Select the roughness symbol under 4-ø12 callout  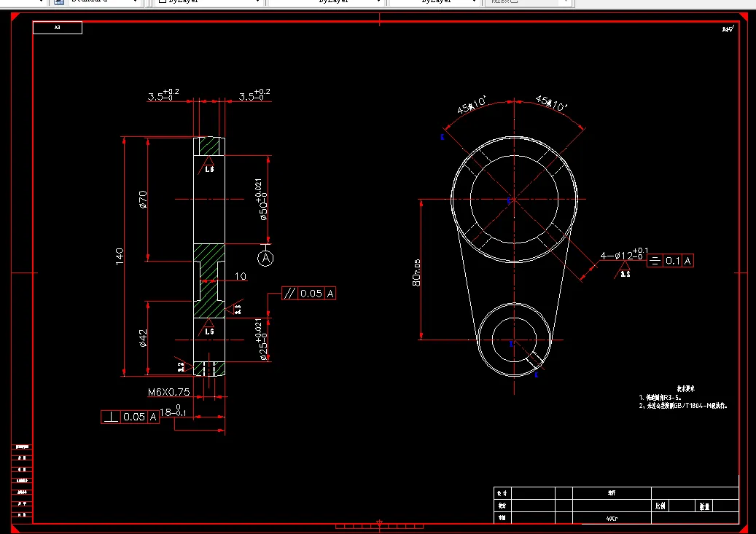(623, 270)
